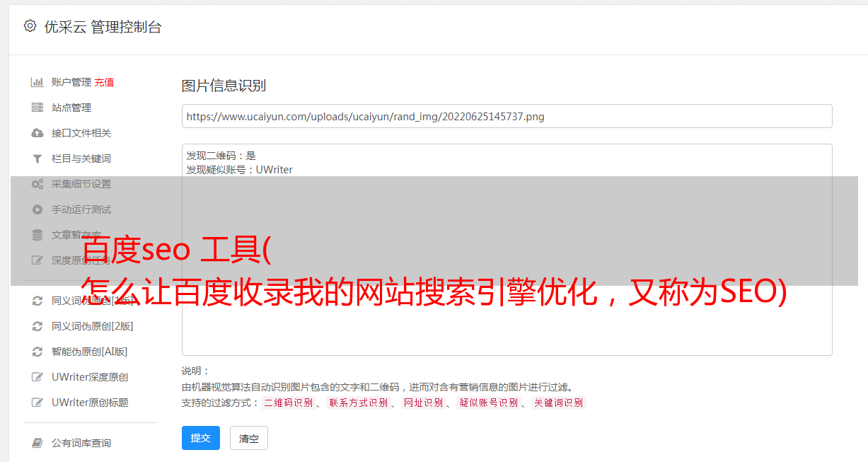Click the bar chart icon for 账户管理

[37, 82]
